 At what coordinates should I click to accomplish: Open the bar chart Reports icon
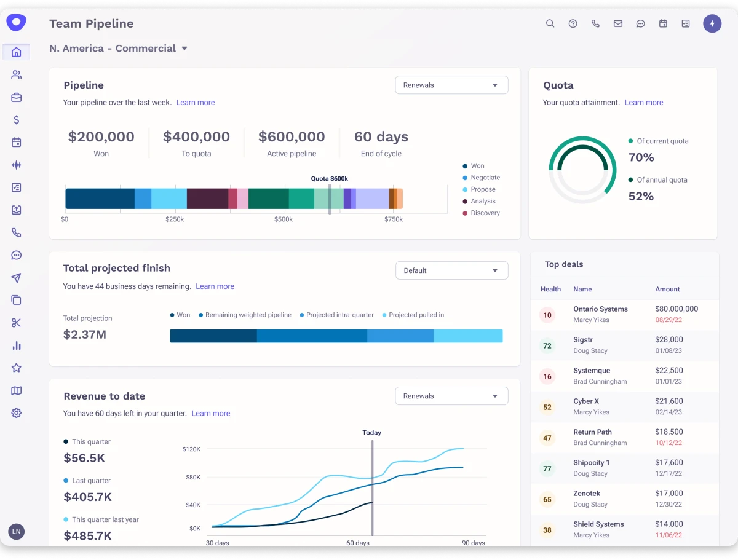[x=17, y=345]
